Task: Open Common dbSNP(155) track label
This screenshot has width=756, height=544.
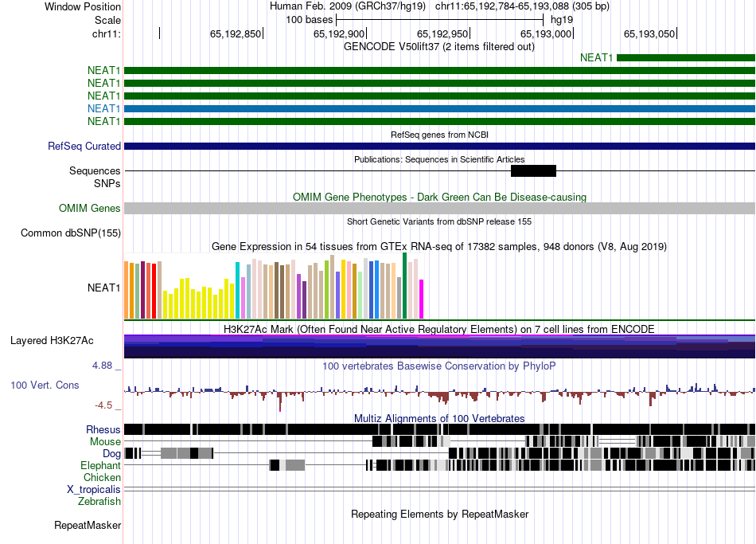Action: 70,233
